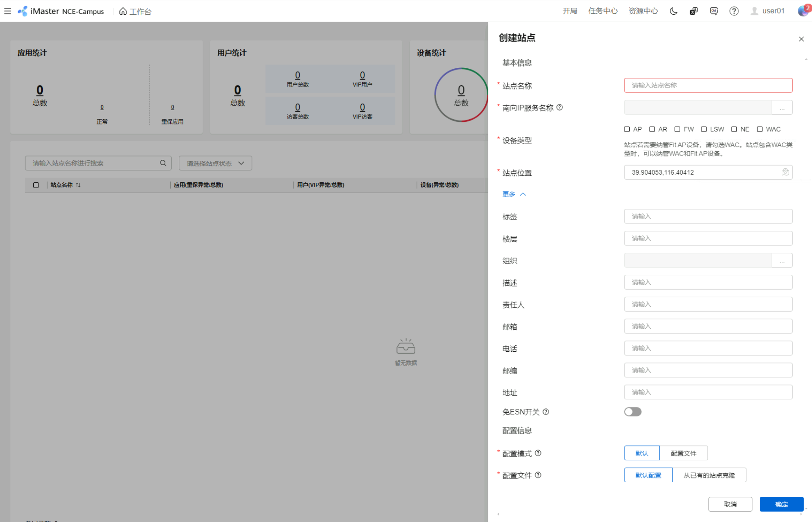Click the 确定 button
This screenshot has height=522, width=812.
(x=781, y=504)
